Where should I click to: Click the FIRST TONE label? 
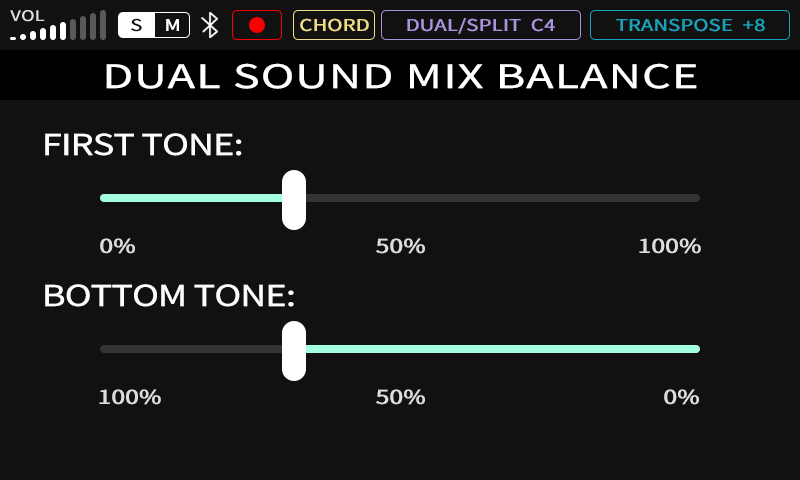143,145
